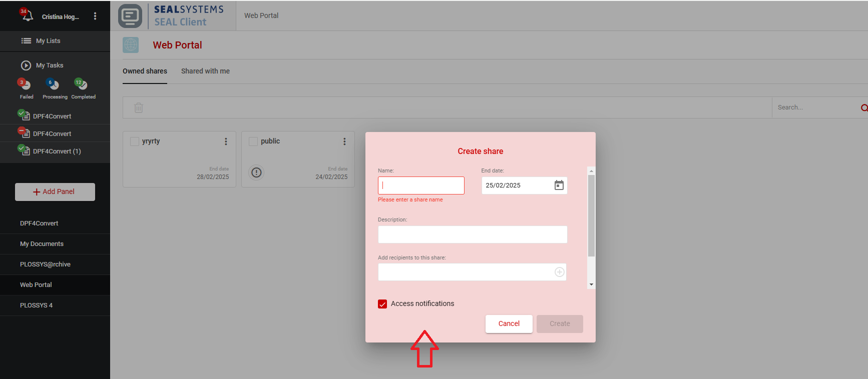Select the public share checkbox
Image resolution: width=868 pixels, height=379 pixels.
(253, 141)
